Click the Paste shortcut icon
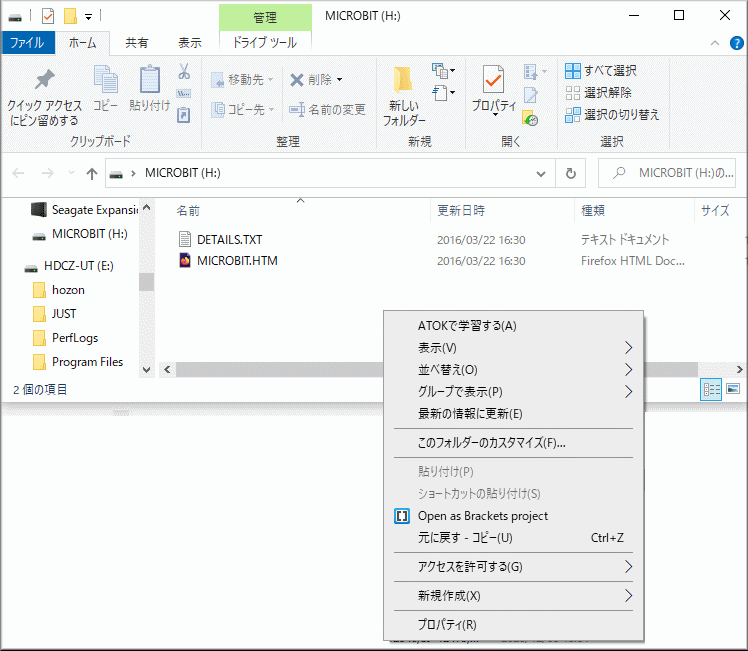748x651 pixels. 184,115
